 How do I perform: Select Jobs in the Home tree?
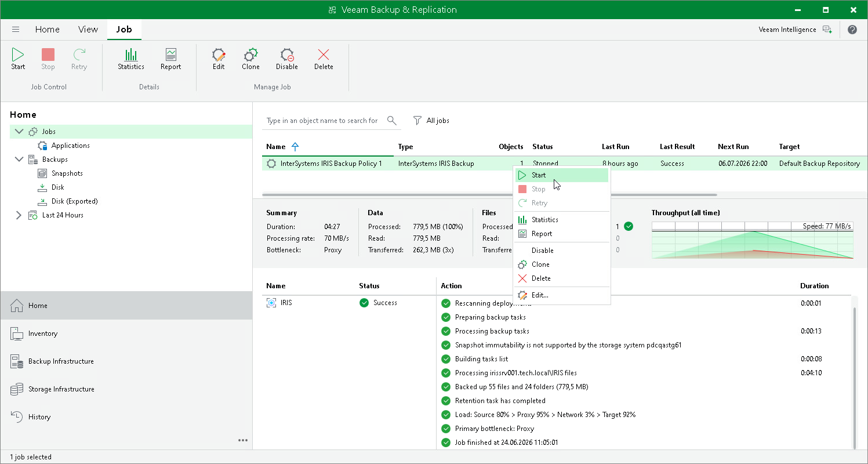pyautogui.click(x=49, y=132)
